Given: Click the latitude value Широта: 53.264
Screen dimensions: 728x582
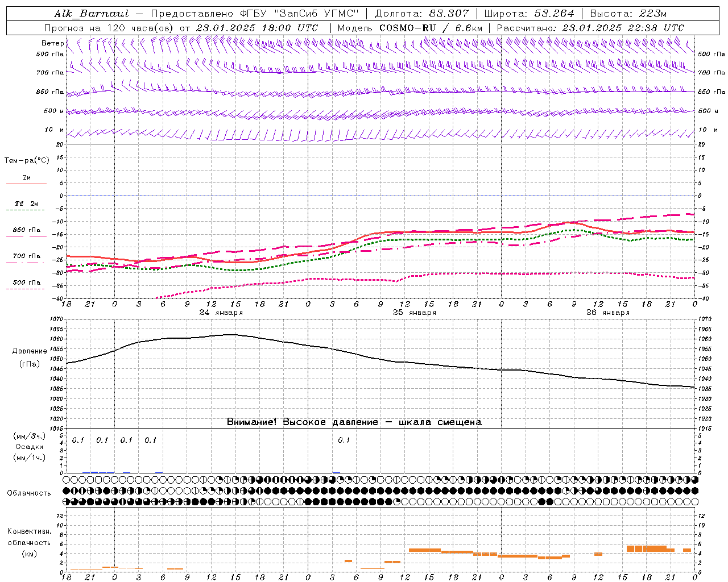Looking at the screenshot, I should point(529,14).
